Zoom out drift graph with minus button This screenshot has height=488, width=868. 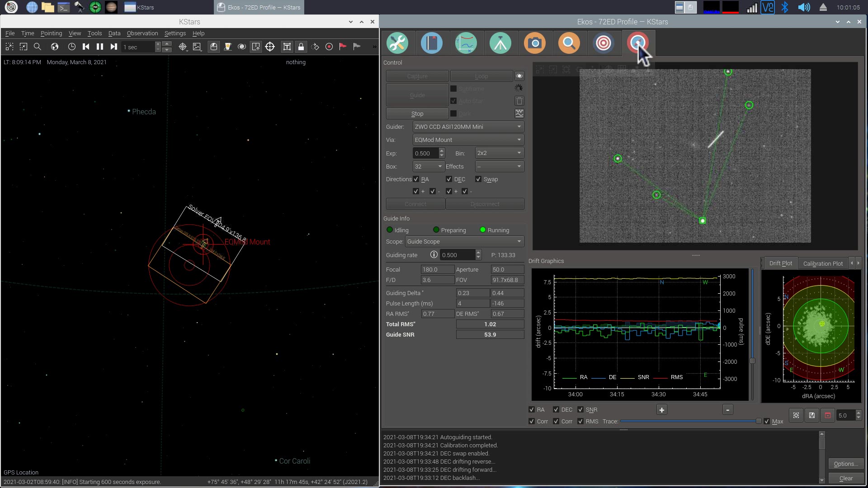pyautogui.click(x=727, y=410)
